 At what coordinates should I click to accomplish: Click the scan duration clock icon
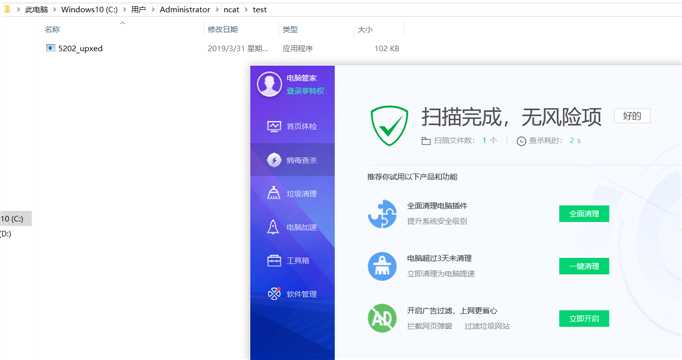click(522, 141)
